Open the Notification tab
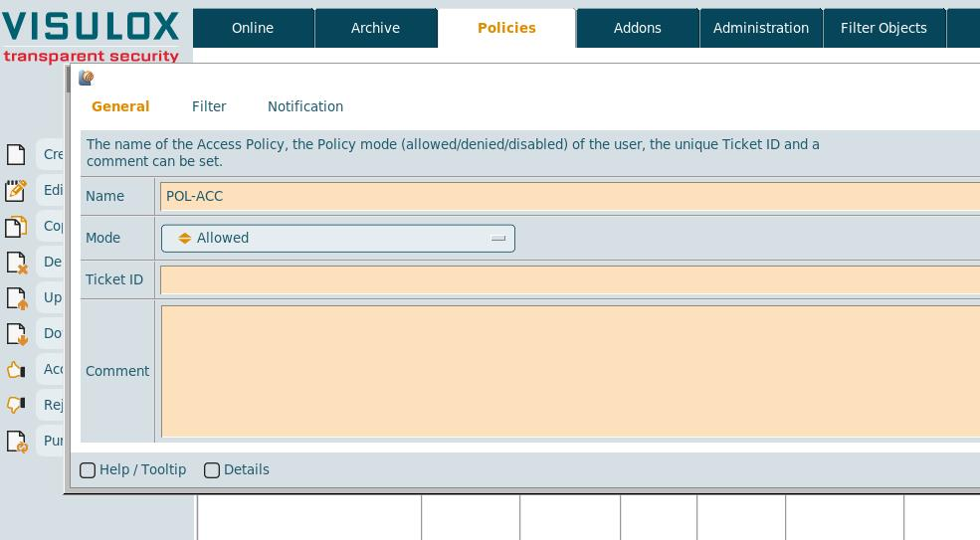The height and width of the screenshot is (540, 980). pos(305,106)
